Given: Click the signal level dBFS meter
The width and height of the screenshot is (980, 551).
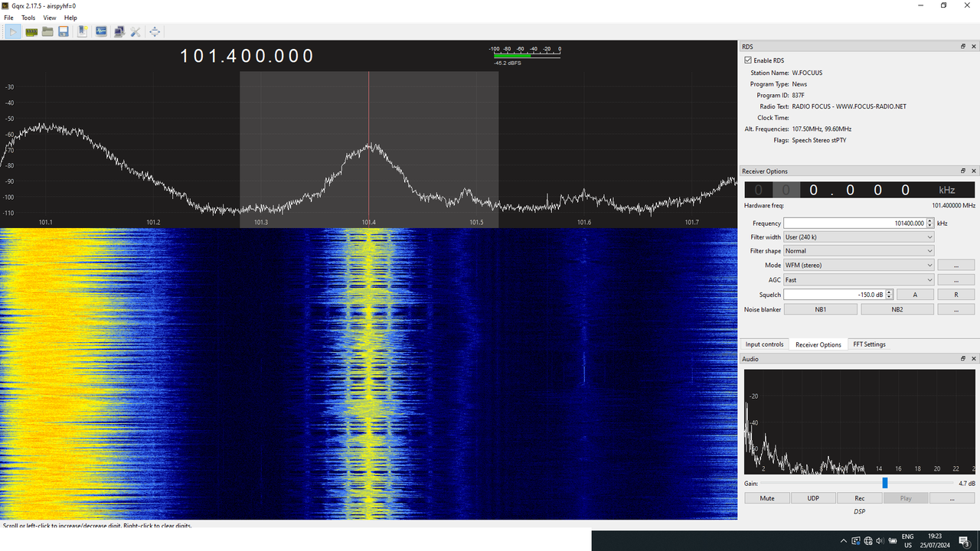Looking at the screenshot, I should click(x=526, y=54).
